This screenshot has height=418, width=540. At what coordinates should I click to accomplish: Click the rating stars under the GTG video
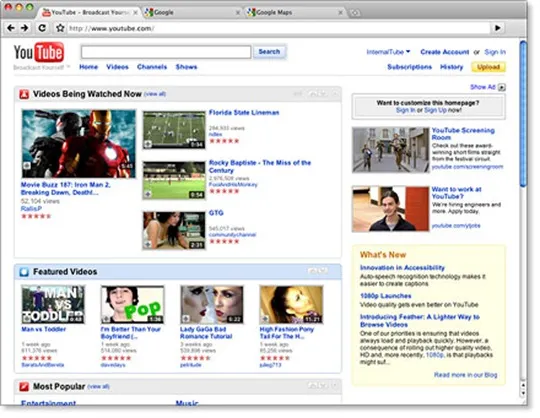point(224,241)
